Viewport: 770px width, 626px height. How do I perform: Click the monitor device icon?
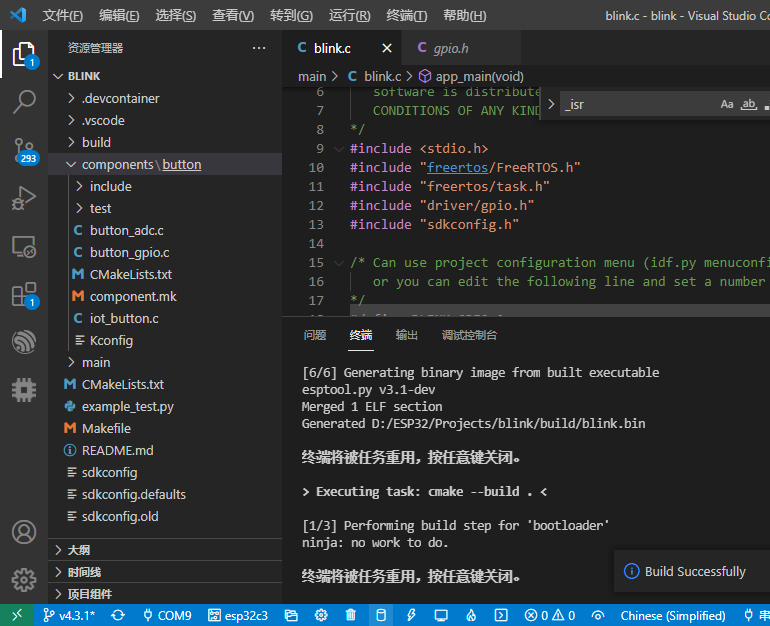(441, 615)
